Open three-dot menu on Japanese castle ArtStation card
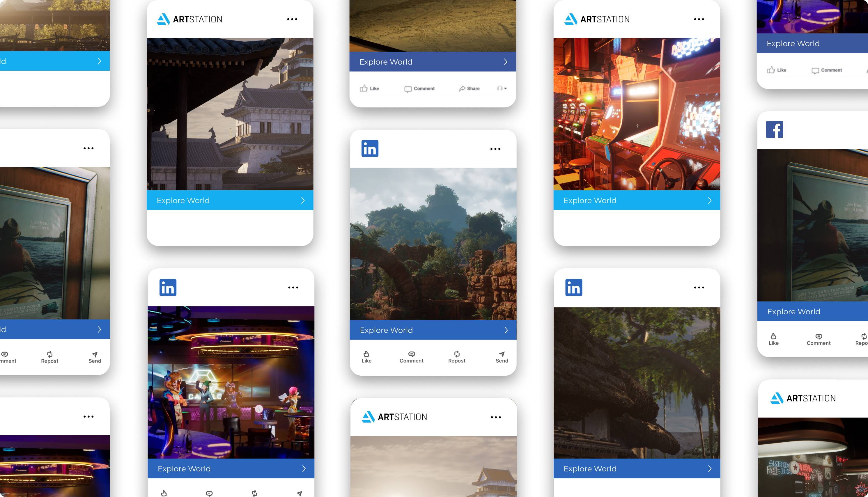 [292, 19]
